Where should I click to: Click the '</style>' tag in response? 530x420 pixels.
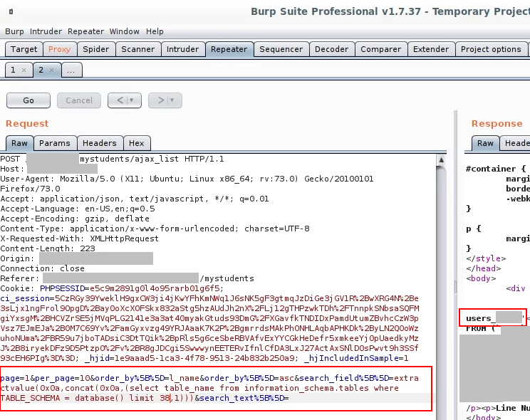[486, 258]
